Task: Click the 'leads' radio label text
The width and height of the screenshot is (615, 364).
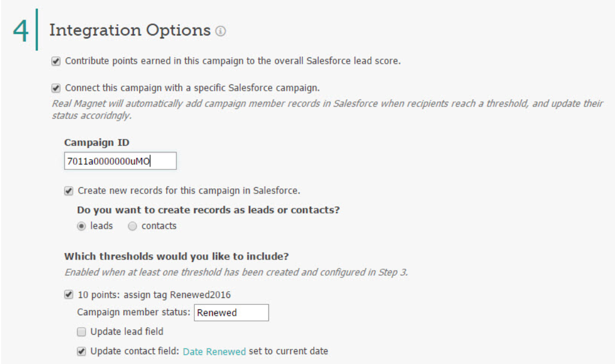Action: [x=102, y=226]
